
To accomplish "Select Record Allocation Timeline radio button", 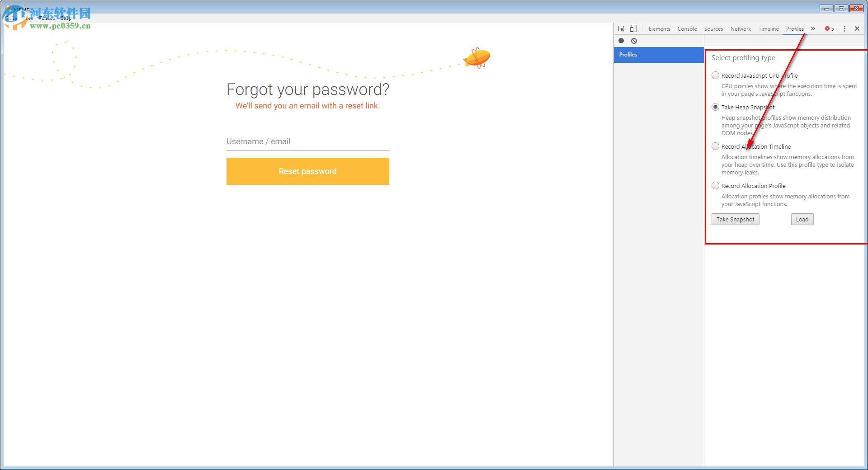I will 715,146.
